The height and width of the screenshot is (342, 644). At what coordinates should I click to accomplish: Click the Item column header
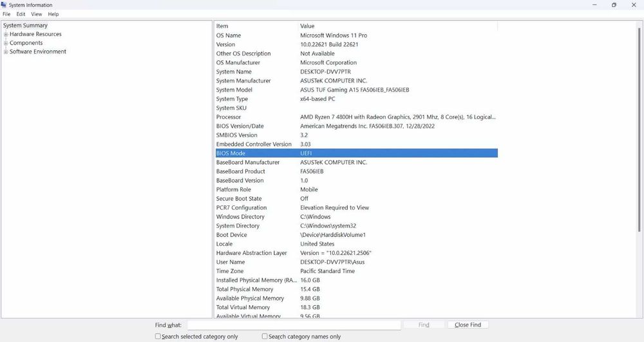click(x=256, y=26)
